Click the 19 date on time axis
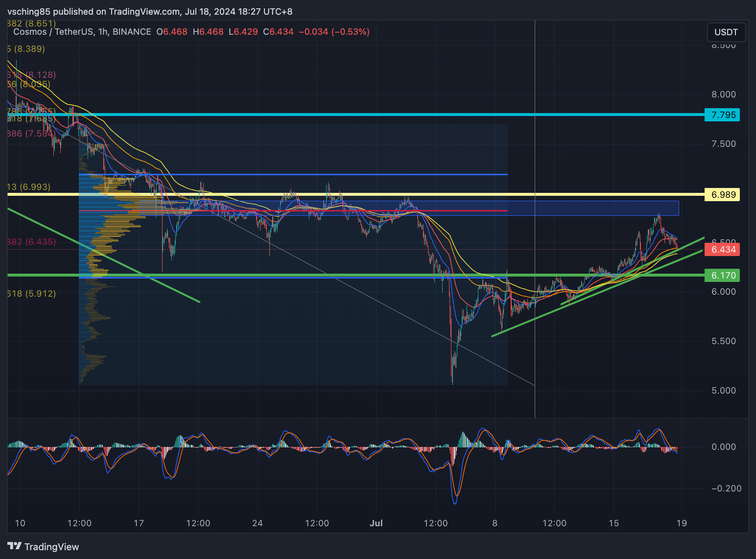 (682, 523)
